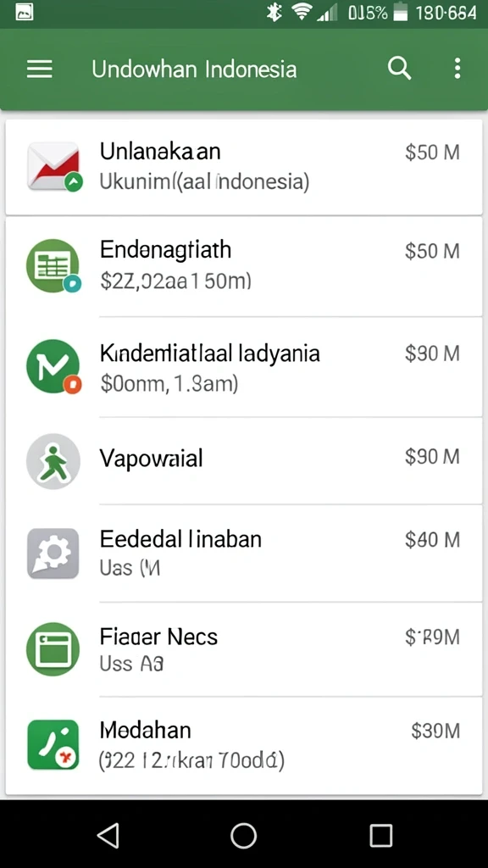Open the Fiader Necs item
The image size is (488, 868).
244,648
